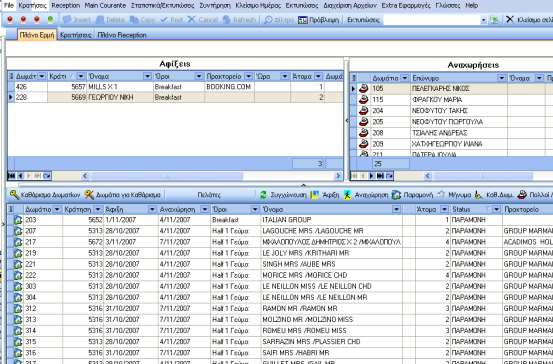Open the Άτομα column filter in the Αφίξεις grid
The width and height of the screenshot is (553, 364).
pyautogui.click(x=318, y=77)
